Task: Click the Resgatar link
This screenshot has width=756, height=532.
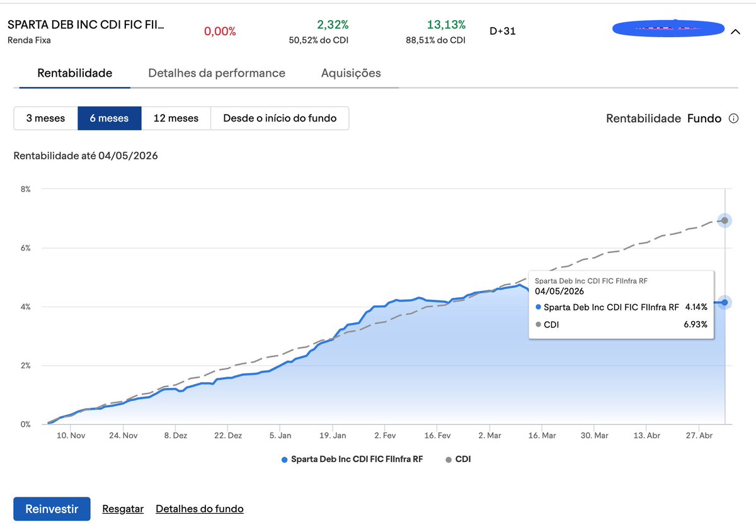Action: coord(123,509)
